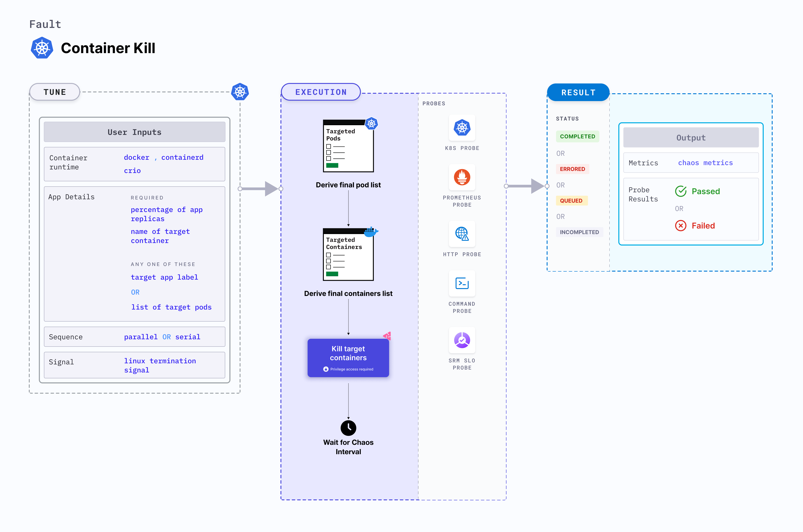The image size is (803, 532).
Task: Select the TUNE section label
Action: click(55, 92)
